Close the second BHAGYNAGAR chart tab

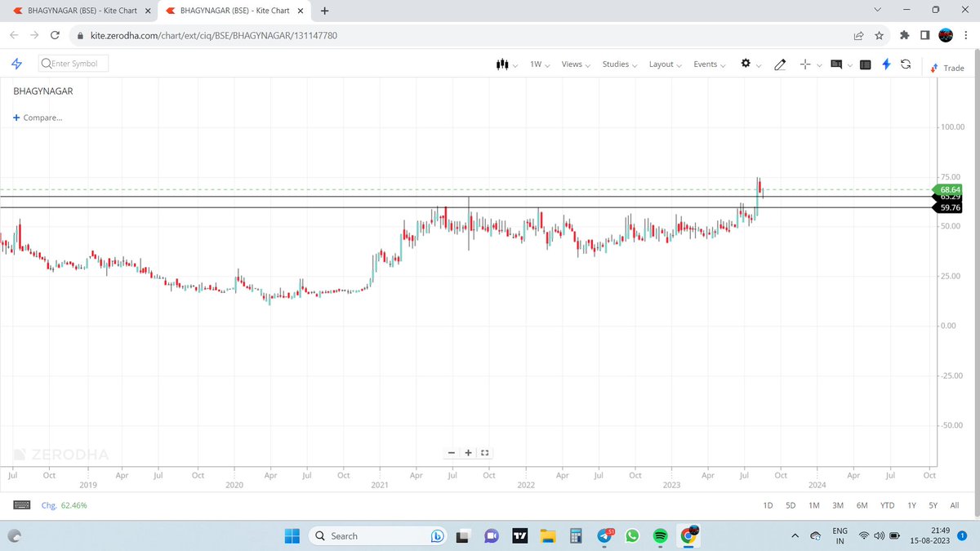300,11
